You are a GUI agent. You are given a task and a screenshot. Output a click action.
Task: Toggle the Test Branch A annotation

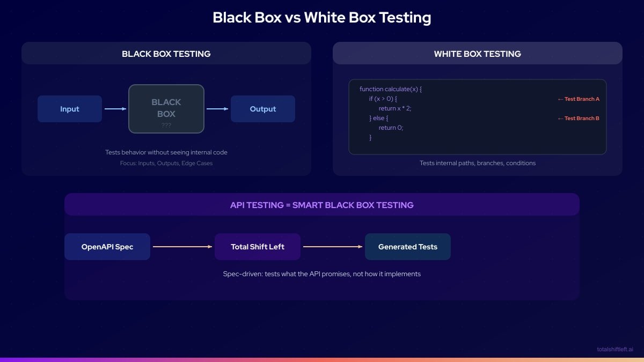[579, 99]
